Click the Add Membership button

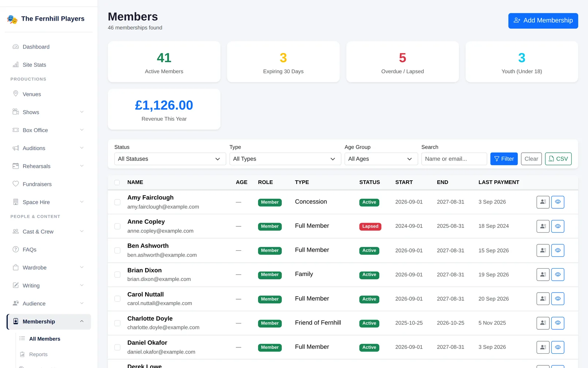(x=543, y=21)
